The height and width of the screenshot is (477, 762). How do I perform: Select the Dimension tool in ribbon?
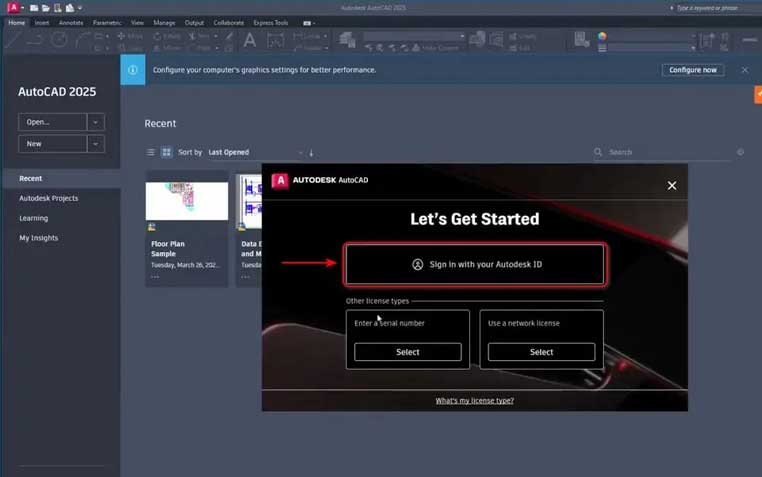[x=276, y=40]
